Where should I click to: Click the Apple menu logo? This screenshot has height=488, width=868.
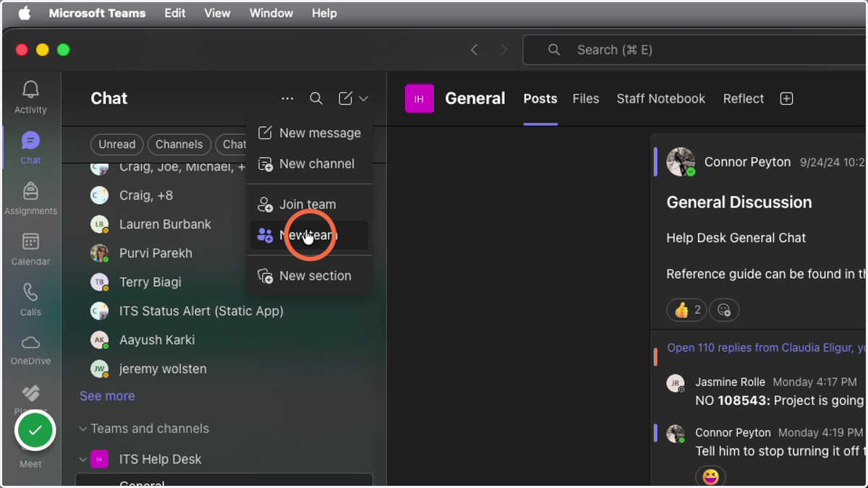(x=24, y=13)
